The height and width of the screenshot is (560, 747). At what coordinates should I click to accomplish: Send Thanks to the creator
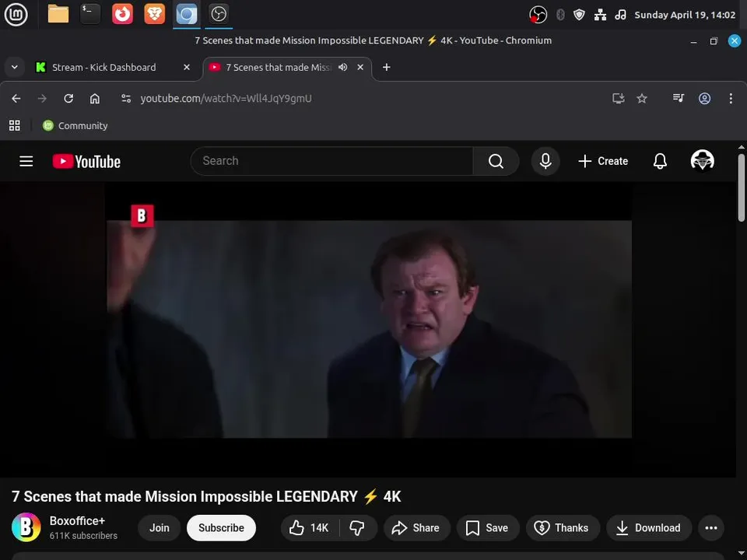[562, 527]
